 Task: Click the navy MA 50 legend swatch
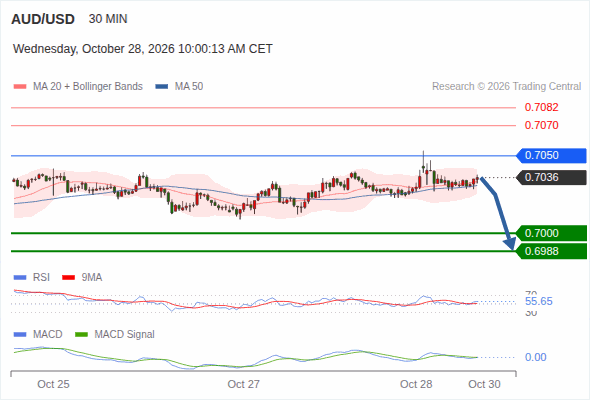coord(162,87)
